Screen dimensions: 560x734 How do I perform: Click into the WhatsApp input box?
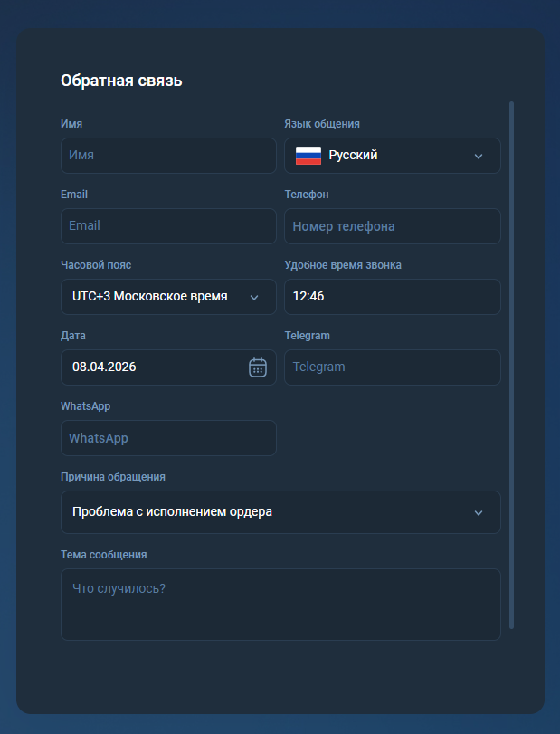(168, 438)
